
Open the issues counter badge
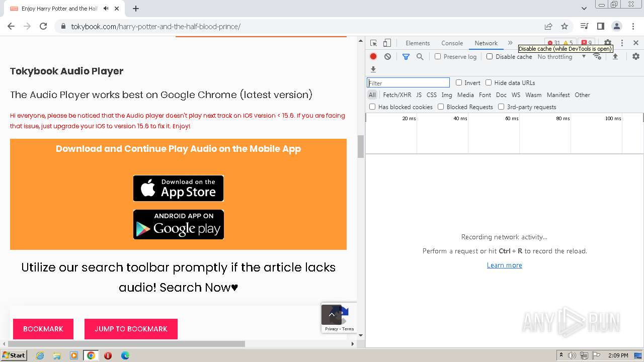pos(586,43)
